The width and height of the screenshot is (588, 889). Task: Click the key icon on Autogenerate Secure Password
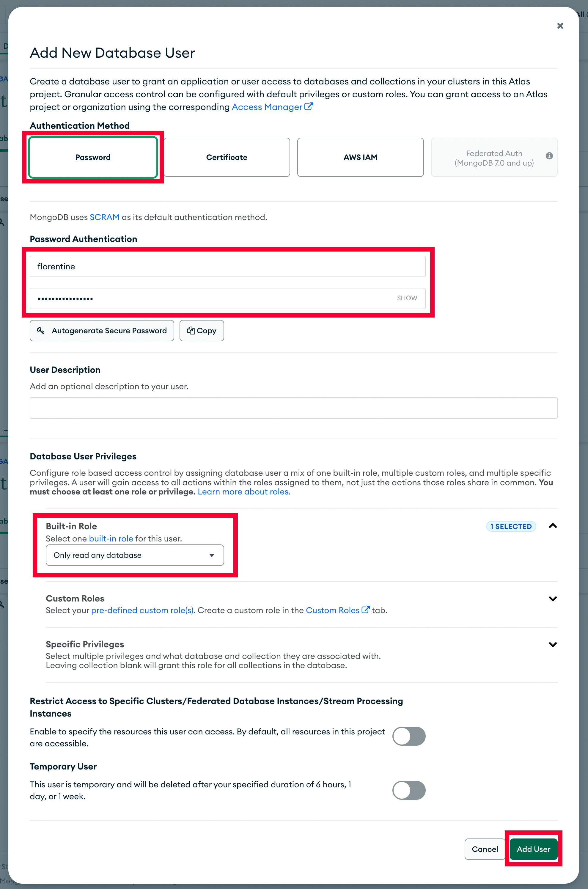coord(40,330)
